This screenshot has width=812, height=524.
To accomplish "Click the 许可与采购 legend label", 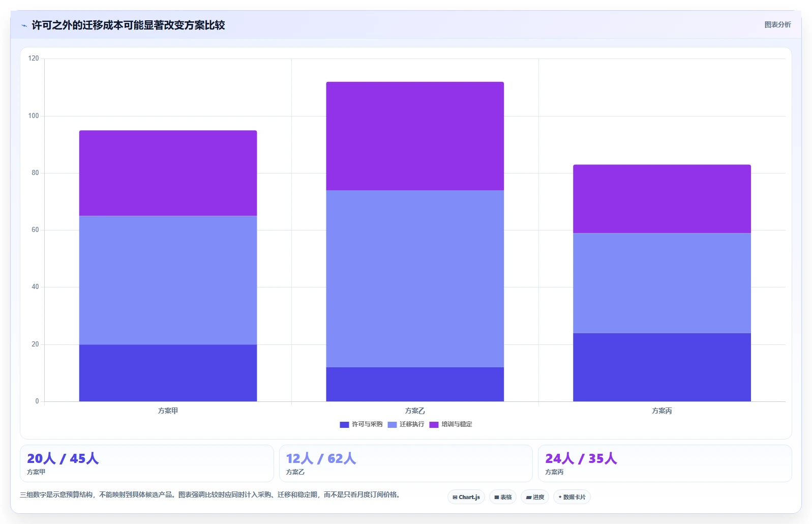I will tap(367, 424).
